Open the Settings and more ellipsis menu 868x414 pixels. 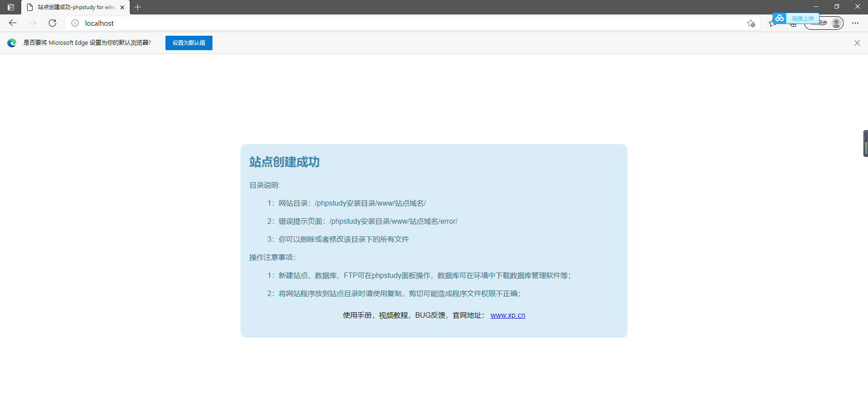pos(856,23)
